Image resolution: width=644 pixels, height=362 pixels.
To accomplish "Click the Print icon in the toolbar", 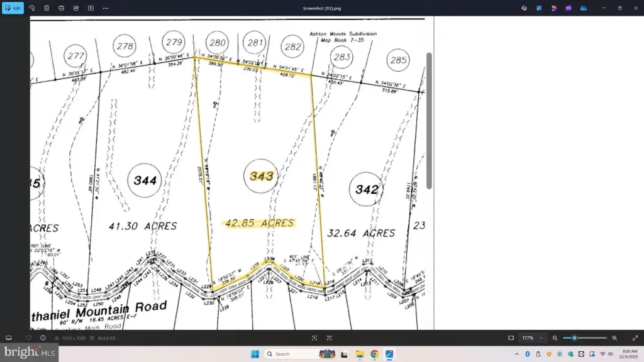I will coord(61,8).
